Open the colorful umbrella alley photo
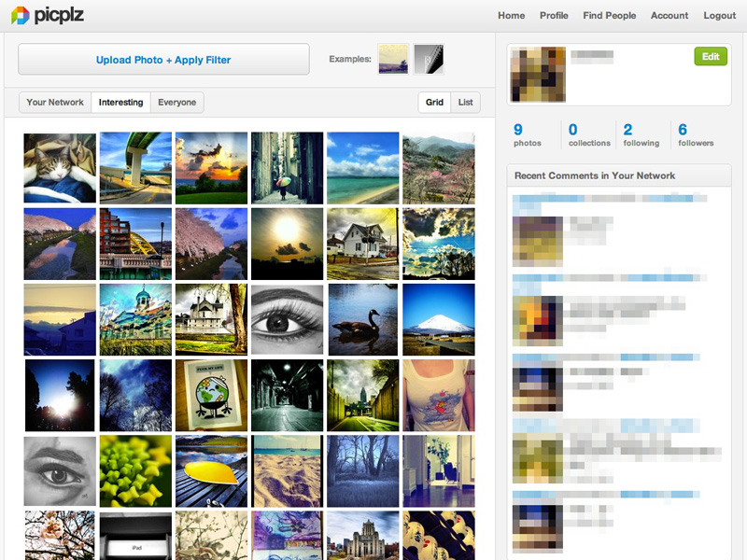 pos(287,168)
